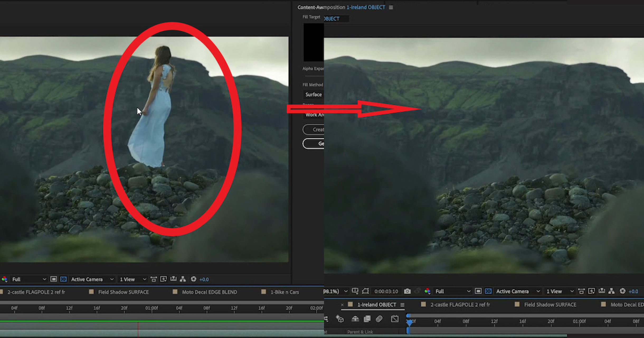The image size is (644, 338).
Task: Toggle transparency grid in right viewer
Action: [x=488, y=291]
